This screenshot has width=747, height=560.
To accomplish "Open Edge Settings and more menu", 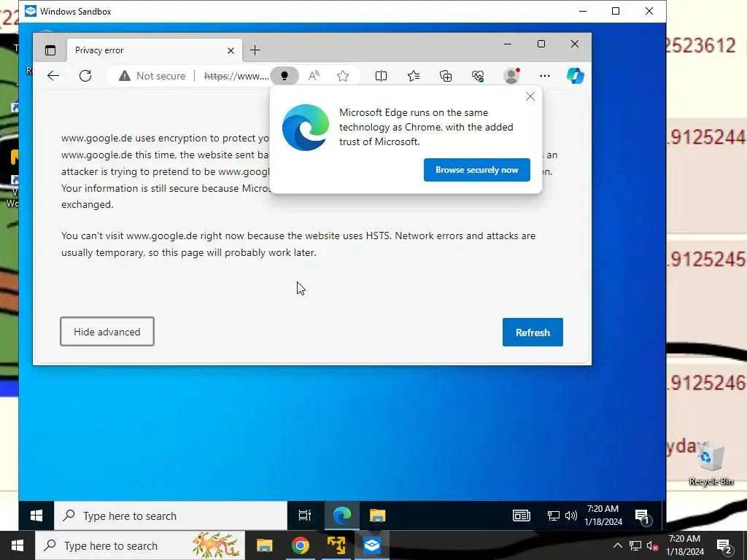I will pyautogui.click(x=544, y=76).
